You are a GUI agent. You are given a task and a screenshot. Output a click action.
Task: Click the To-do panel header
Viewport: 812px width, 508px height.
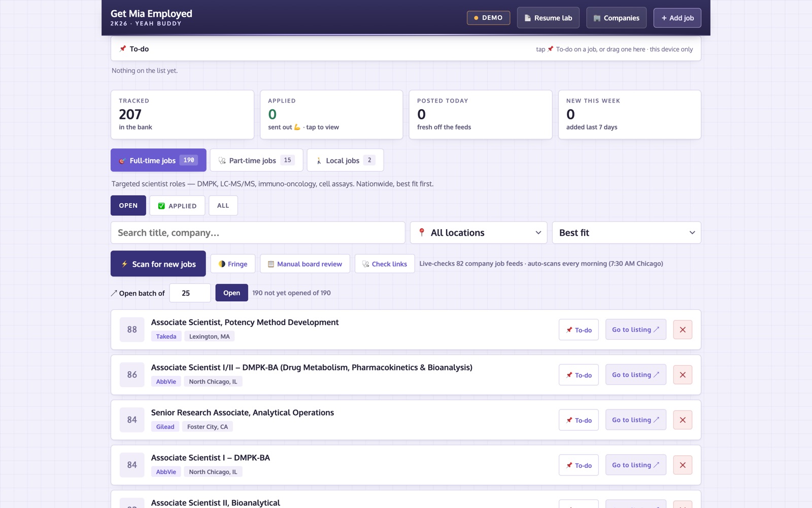(x=406, y=49)
